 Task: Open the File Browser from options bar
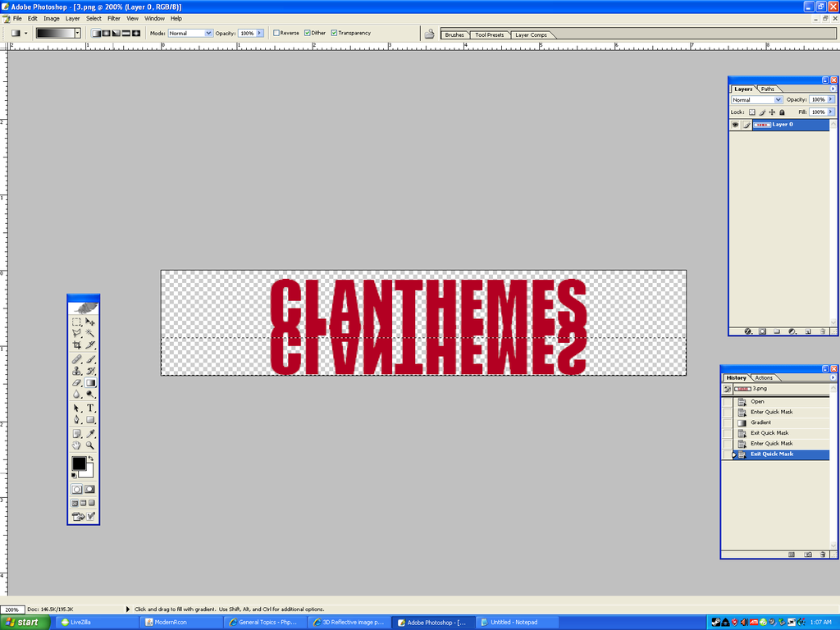pyautogui.click(x=429, y=34)
